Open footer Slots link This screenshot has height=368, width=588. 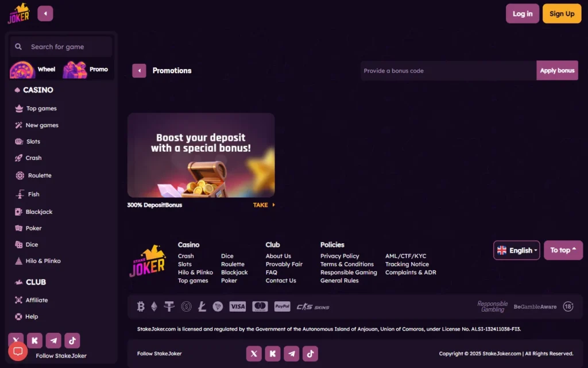[185, 264]
